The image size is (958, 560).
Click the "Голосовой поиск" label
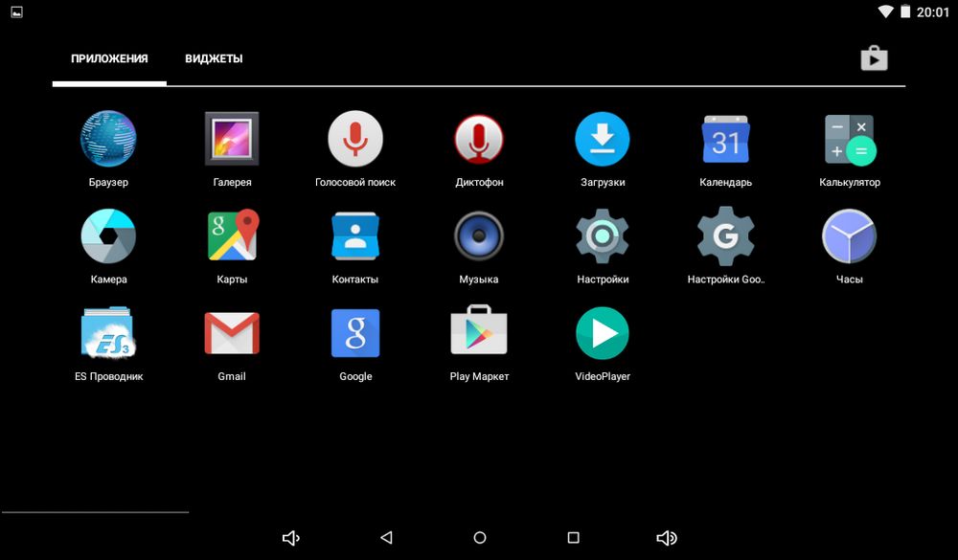pyautogui.click(x=355, y=182)
